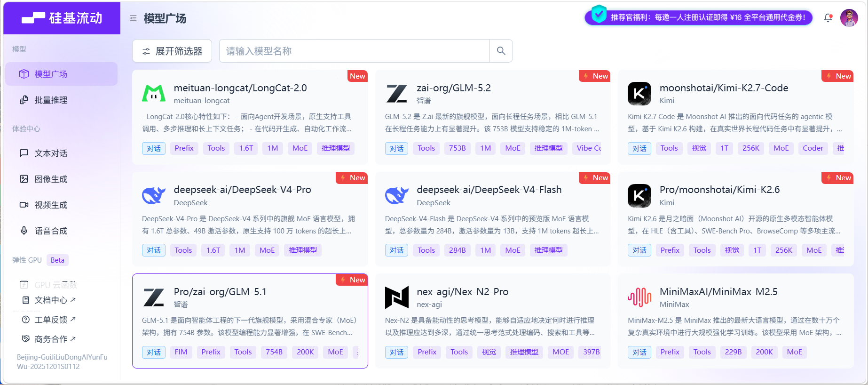The width and height of the screenshot is (868, 385).
Task: Open the Pro/moonshotai/Kimi-K2.6 model title
Action: click(x=719, y=190)
